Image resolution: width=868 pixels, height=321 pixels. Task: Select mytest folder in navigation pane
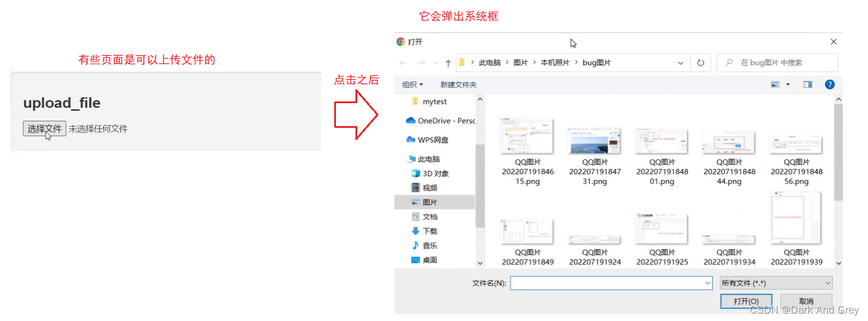pos(434,102)
